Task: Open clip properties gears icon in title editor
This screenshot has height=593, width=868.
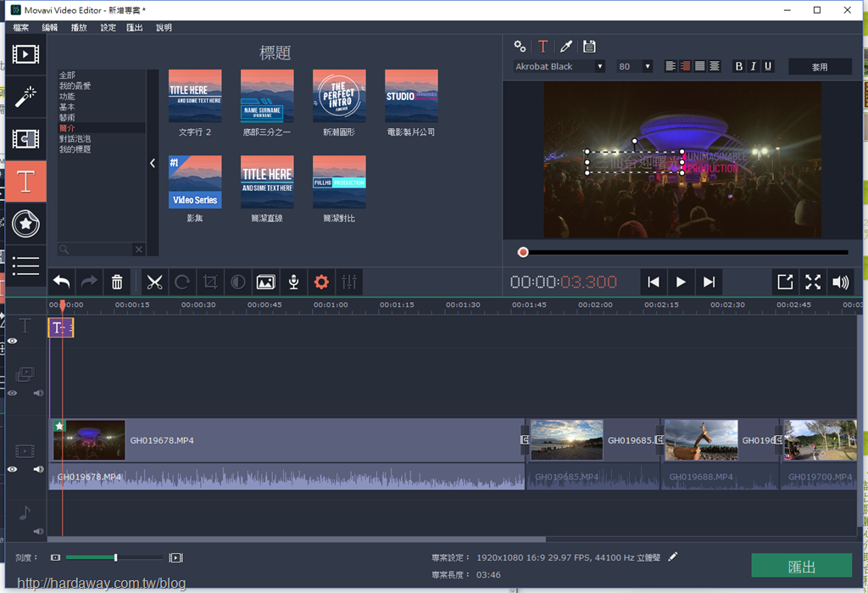Action: tap(520, 47)
